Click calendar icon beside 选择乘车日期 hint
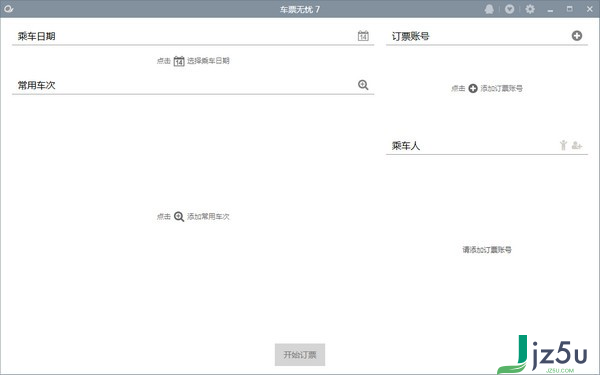 point(179,61)
